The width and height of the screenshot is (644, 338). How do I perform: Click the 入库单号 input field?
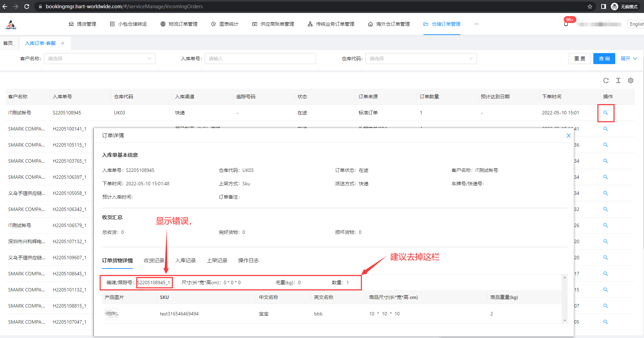(260, 59)
